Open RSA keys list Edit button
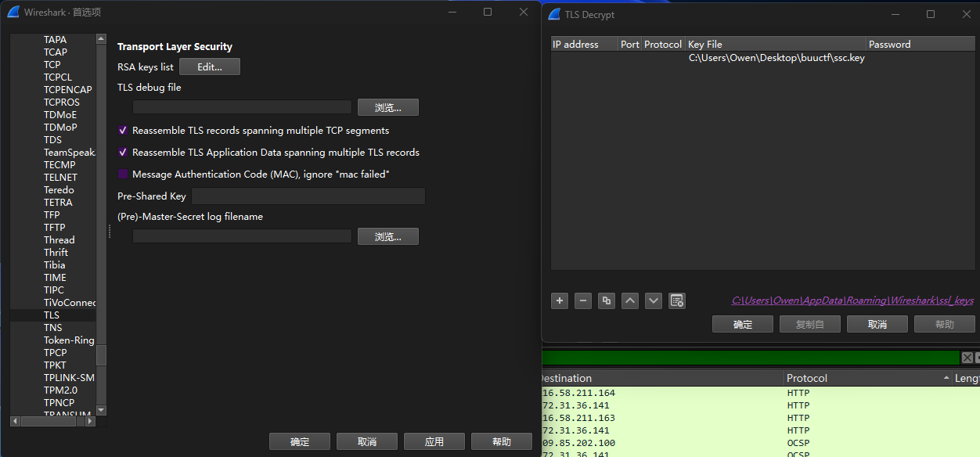Screen dimensions: 980x457 pos(210,67)
